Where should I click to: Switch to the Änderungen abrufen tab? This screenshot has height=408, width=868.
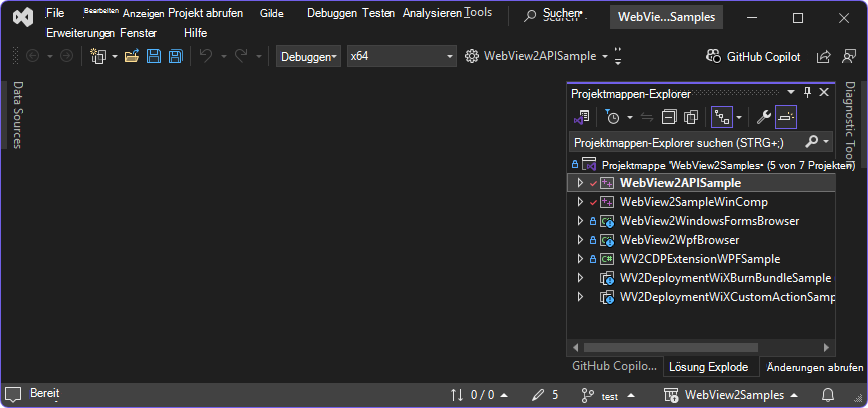814,367
